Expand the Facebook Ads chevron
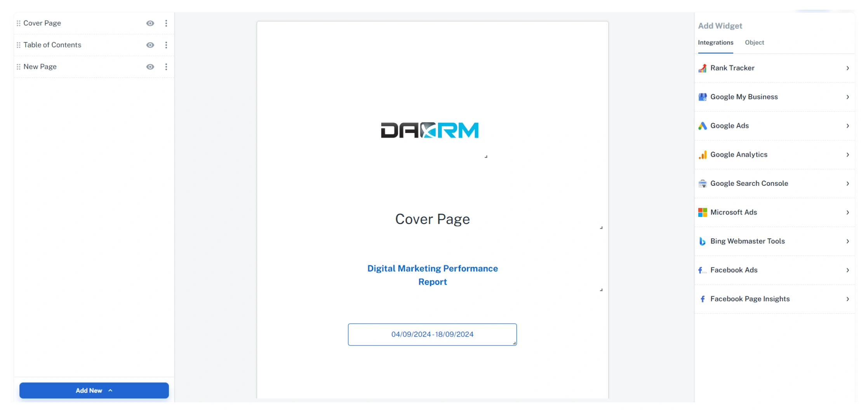This screenshot has height=412, width=868. pos(848,270)
